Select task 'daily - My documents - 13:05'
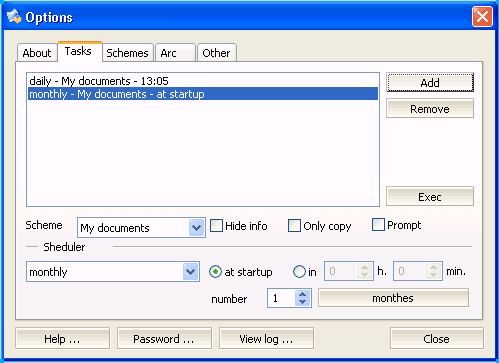 pos(203,81)
